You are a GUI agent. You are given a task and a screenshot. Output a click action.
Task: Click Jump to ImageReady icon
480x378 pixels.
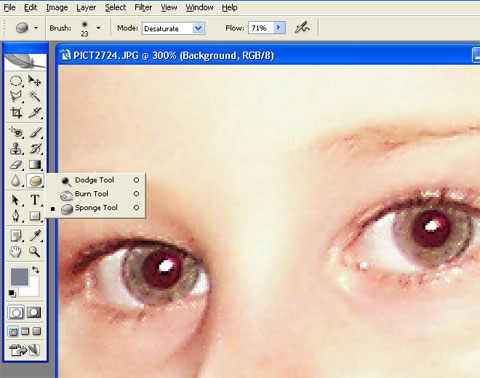click(25, 350)
